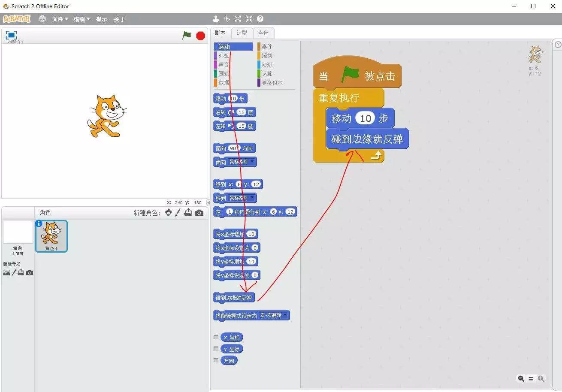Switch to 声音 tab
This screenshot has width=562, height=392.
pos(263,33)
